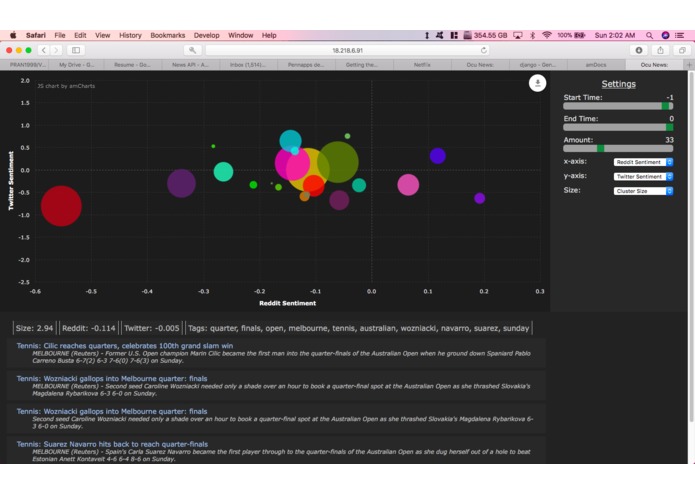
Task: Click the menu bar clock Sun 2:02 AM
Action: [x=615, y=35]
